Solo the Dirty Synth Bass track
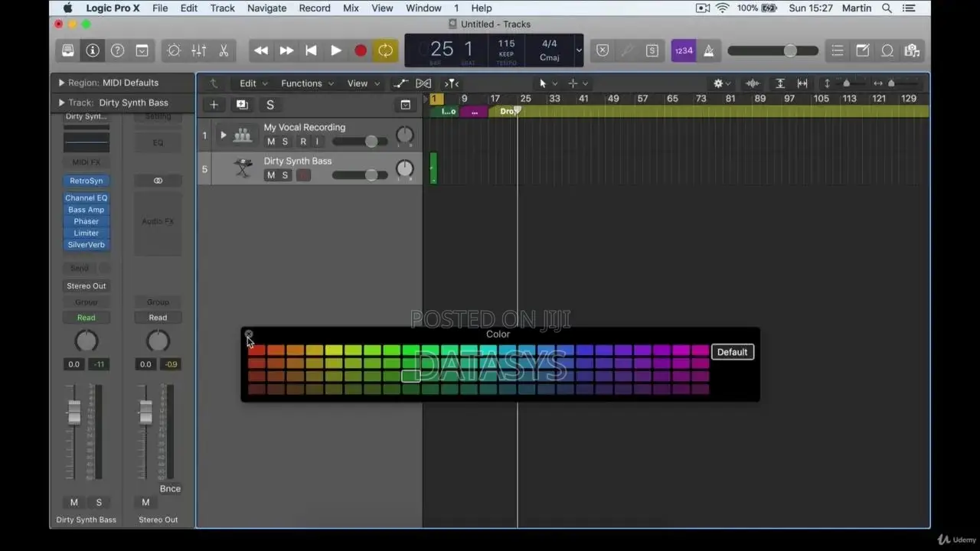The image size is (980, 551). point(285,175)
